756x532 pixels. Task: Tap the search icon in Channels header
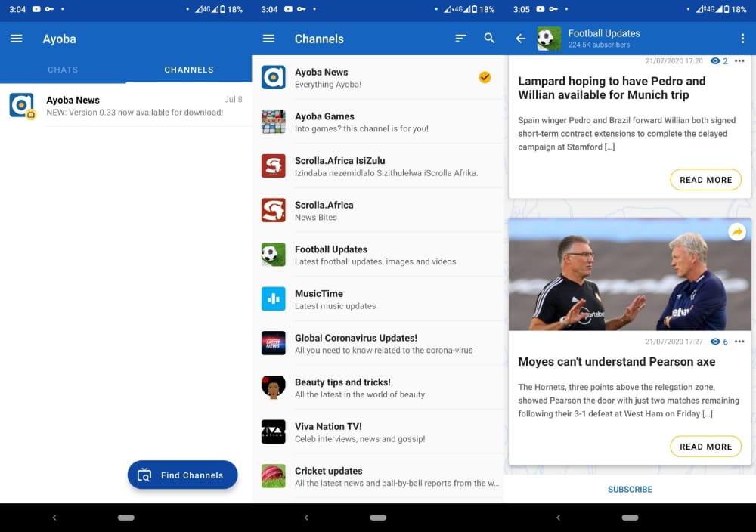click(489, 38)
